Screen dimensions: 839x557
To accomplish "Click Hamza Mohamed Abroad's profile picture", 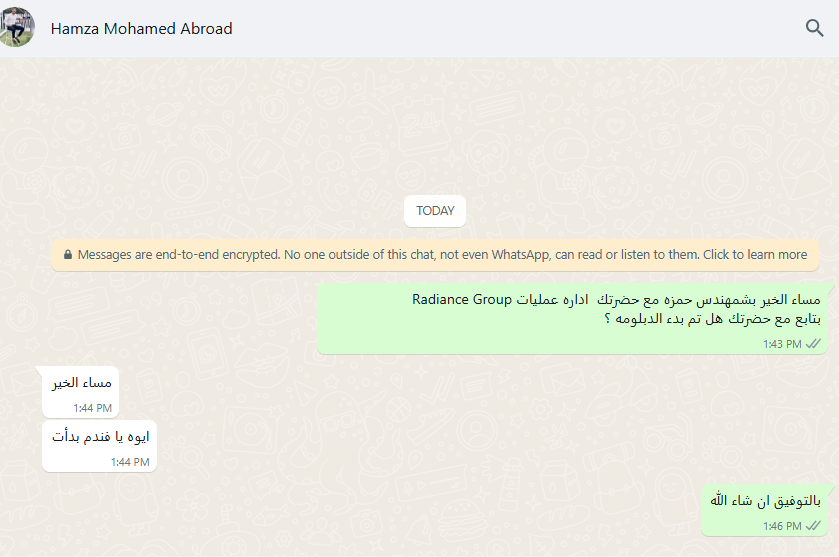I will (16, 27).
